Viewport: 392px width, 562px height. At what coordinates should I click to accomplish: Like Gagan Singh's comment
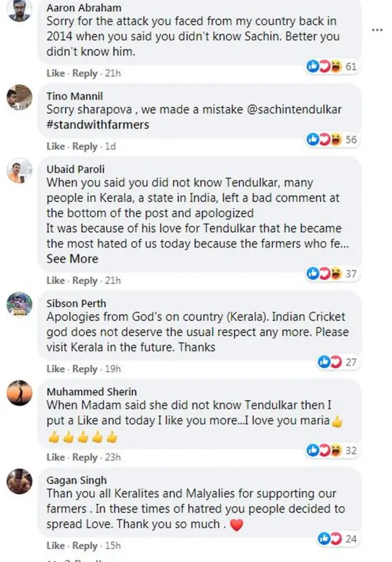55,545
